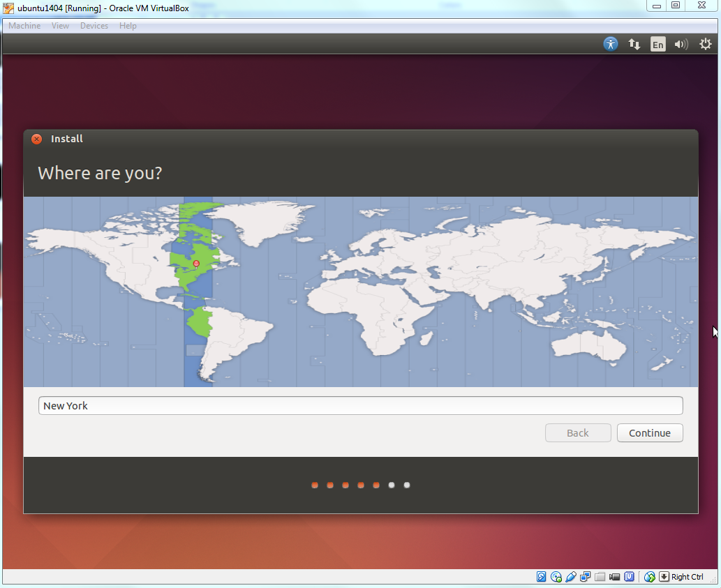
Task: Click the network adapters status icon
Action: click(586, 577)
